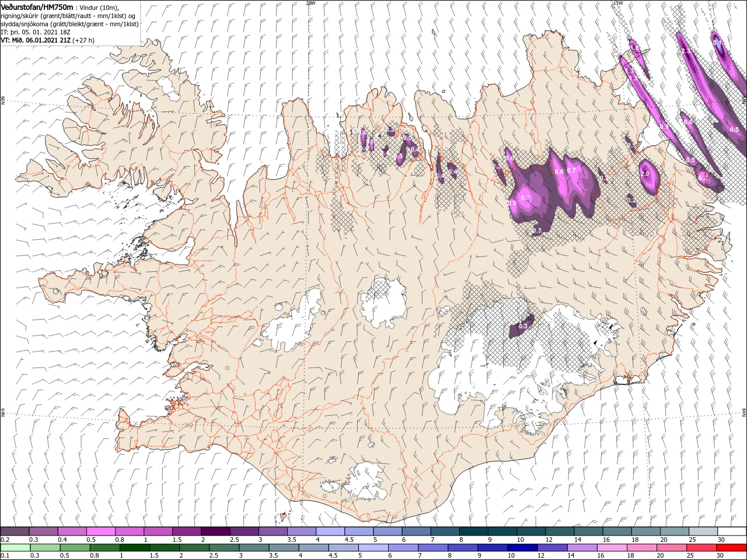The height and width of the screenshot is (560, 747).
Task: Pick pale grey snow-scale swatch between 25 and 30
Action: pos(703,531)
